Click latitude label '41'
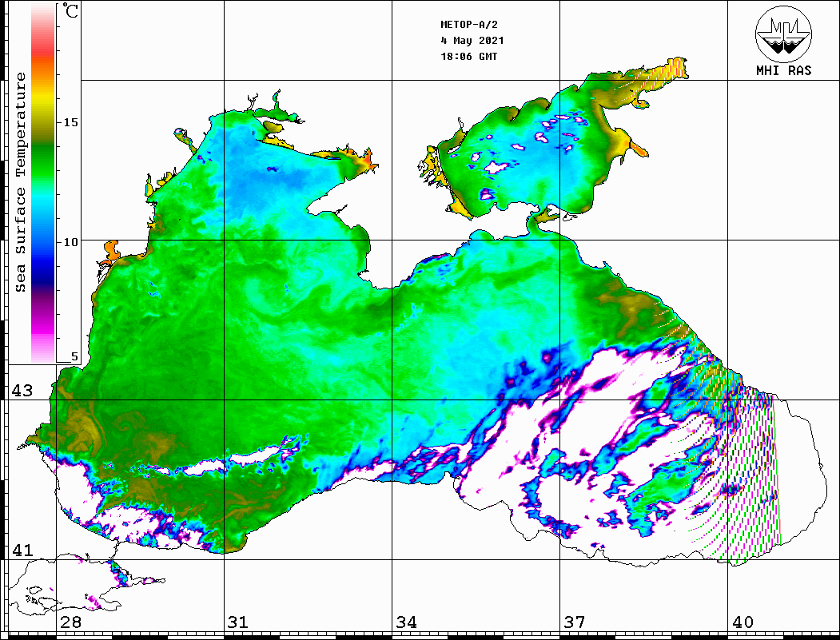This screenshot has height=640, width=840. pos(22,550)
